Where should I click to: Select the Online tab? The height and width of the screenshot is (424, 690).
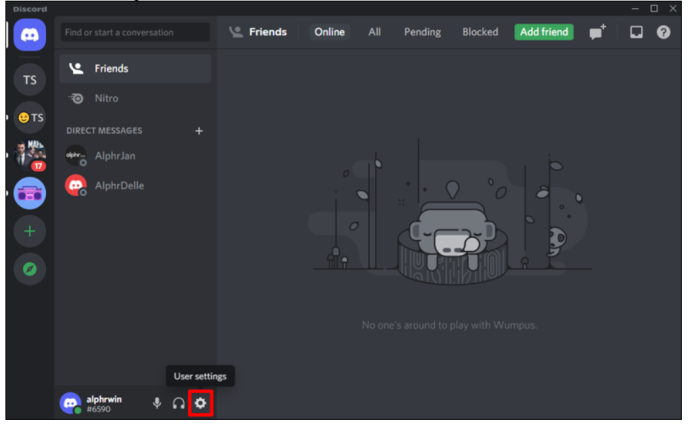tap(329, 32)
